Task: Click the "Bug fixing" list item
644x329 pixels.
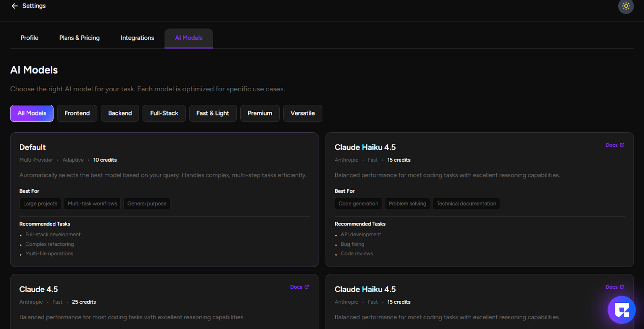Action: [352, 244]
